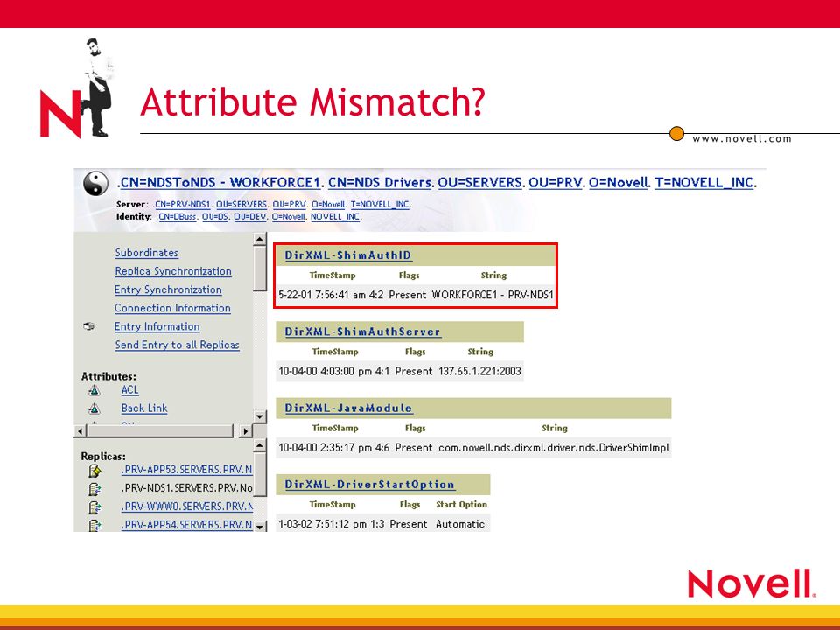Open .PRV-WWW0.SERVERS replica link
Image resolution: width=840 pixels, height=630 pixels.
tap(187, 507)
